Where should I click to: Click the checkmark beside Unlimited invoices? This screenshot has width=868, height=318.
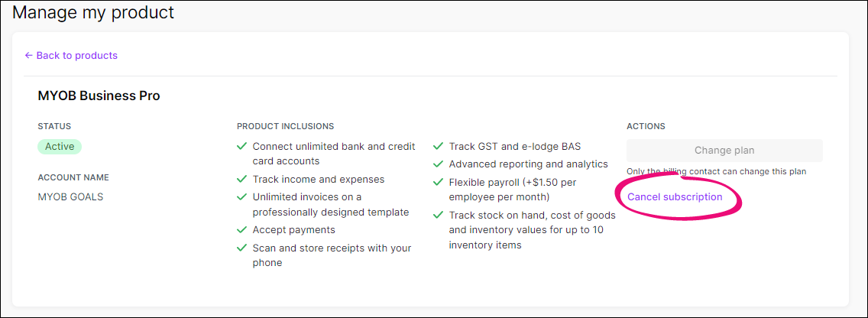click(242, 196)
